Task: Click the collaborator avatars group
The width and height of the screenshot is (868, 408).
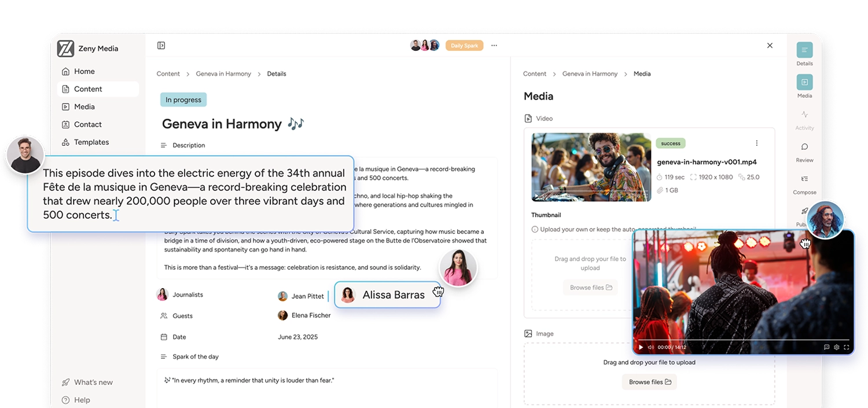Action: tap(425, 45)
